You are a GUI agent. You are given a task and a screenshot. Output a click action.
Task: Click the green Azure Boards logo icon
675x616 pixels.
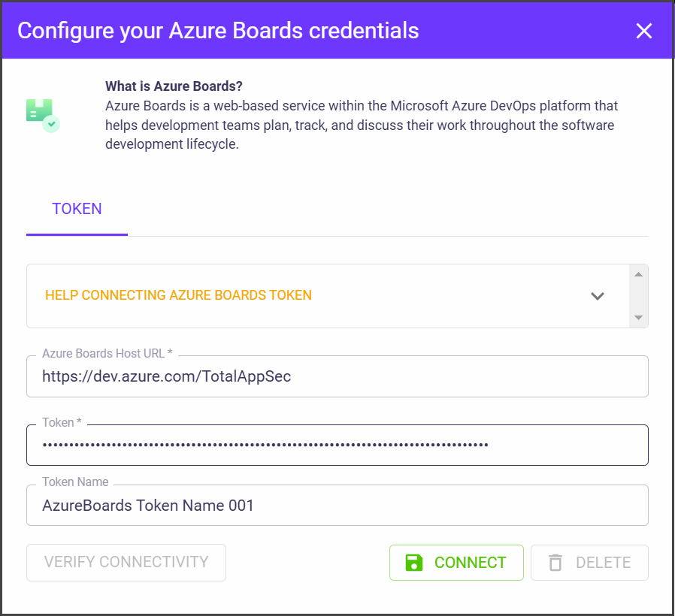tap(42, 114)
